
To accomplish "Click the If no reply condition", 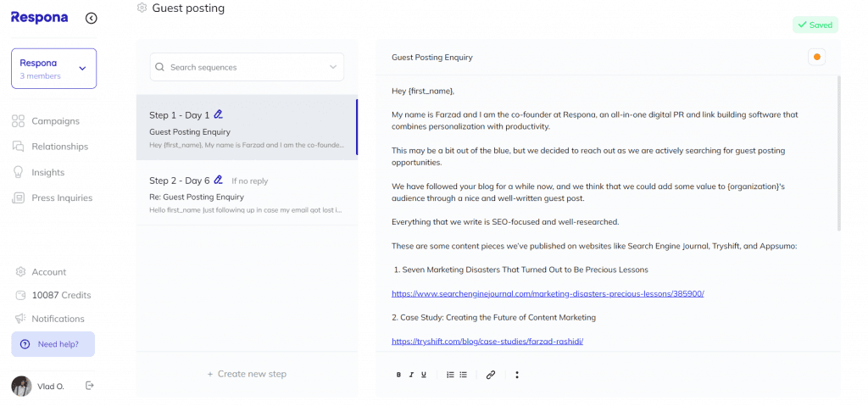I will pos(250,181).
